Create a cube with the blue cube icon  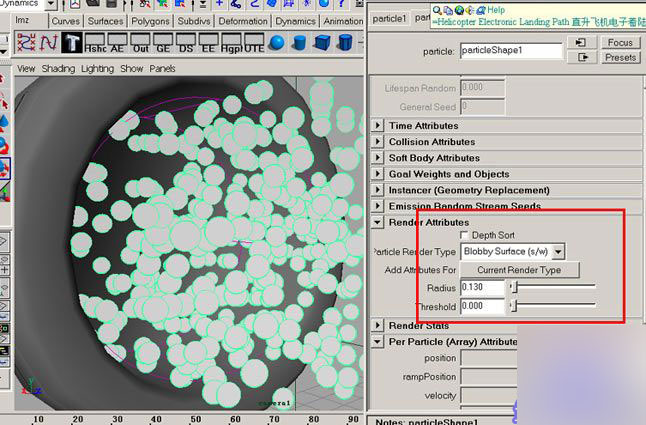(x=322, y=43)
